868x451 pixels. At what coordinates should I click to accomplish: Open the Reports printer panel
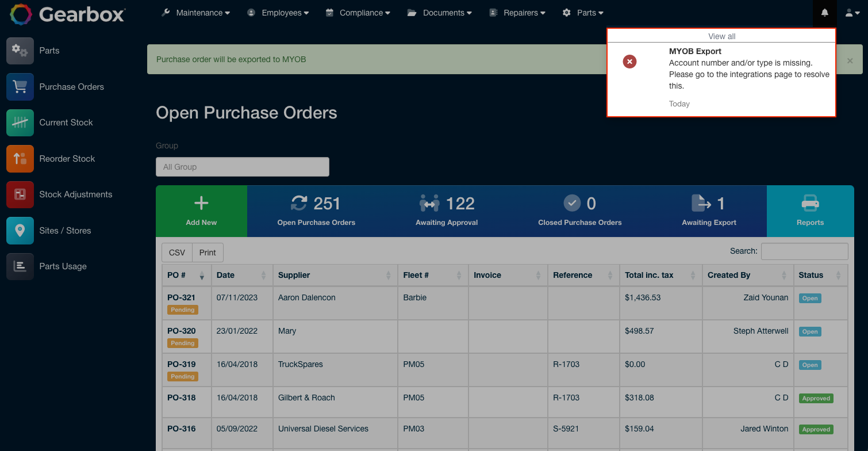pyautogui.click(x=810, y=211)
